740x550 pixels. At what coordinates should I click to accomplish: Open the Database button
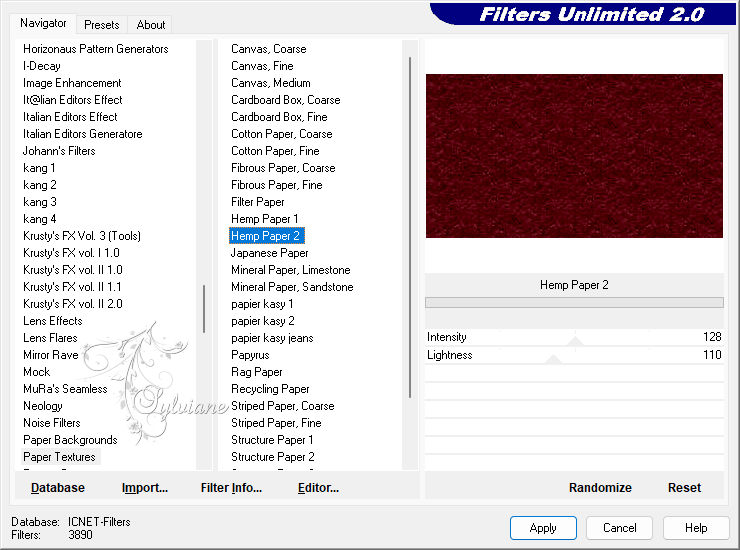coord(58,487)
